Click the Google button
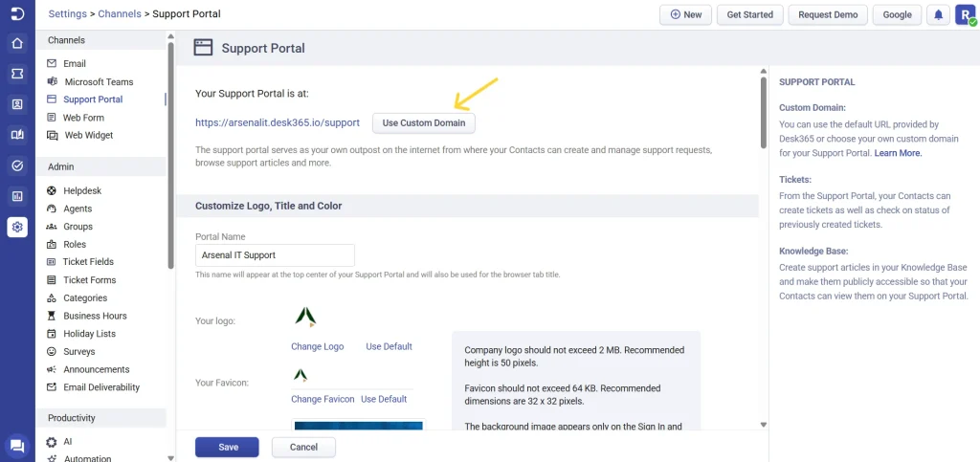 tap(897, 15)
